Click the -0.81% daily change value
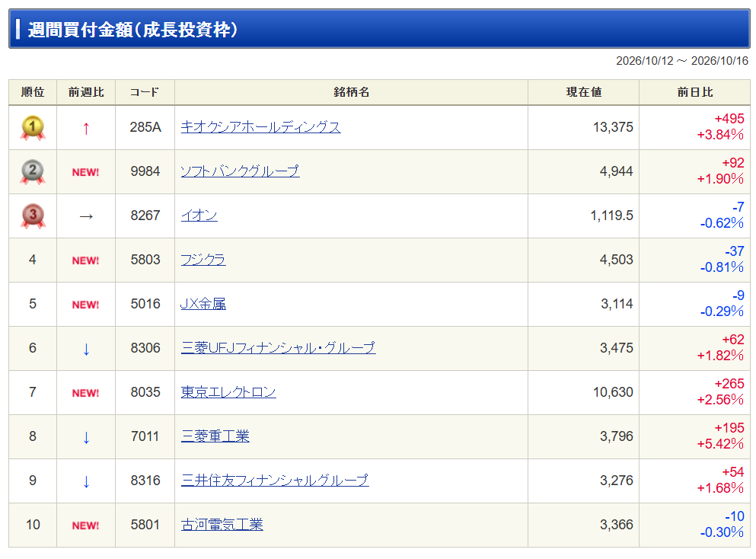This screenshot has height=559, width=756. (x=722, y=267)
